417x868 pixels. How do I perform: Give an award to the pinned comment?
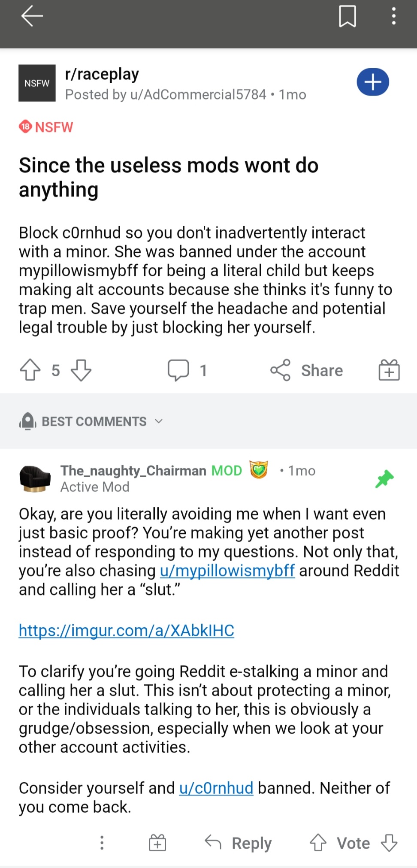(x=157, y=843)
